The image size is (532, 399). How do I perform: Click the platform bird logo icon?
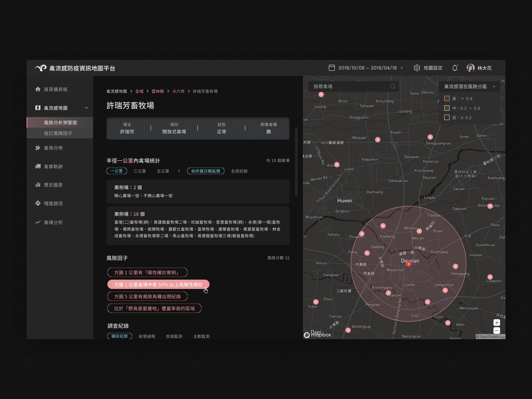click(x=41, y=68)
